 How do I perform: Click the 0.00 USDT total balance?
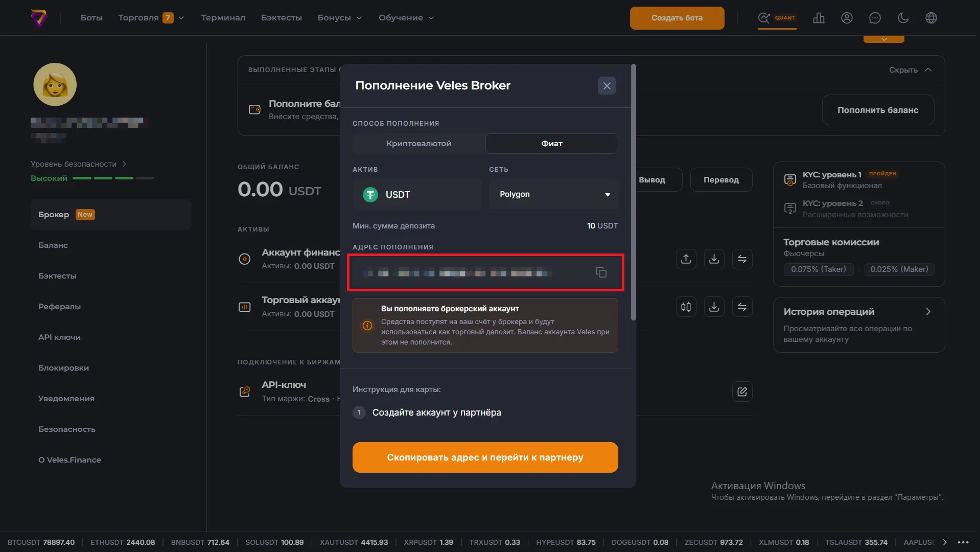click(279, 190)
